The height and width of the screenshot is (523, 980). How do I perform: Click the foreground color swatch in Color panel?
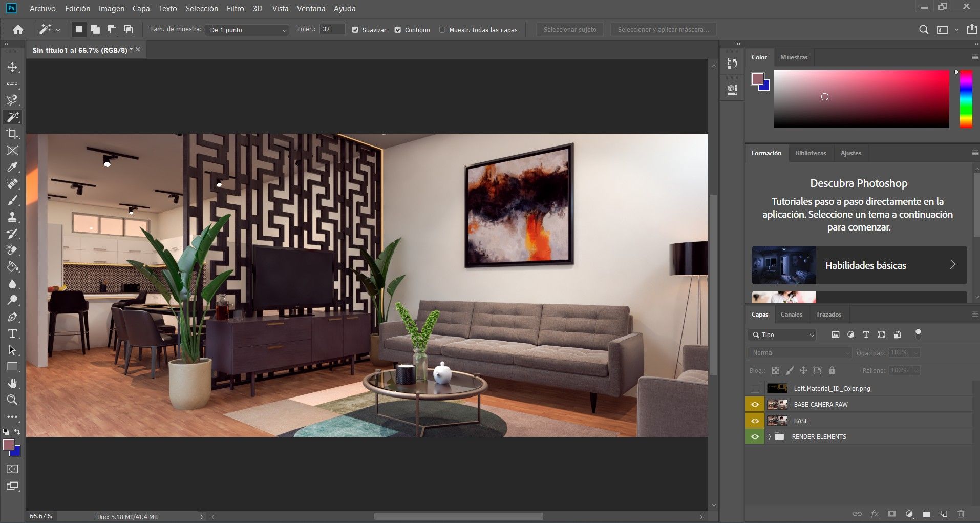click(x=757, y=79)
